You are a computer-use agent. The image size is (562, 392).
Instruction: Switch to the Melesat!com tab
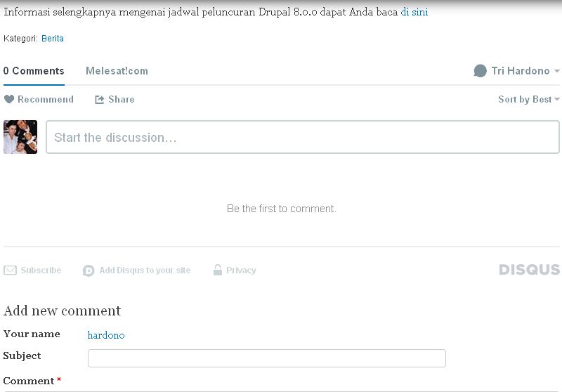click(117, 71)
